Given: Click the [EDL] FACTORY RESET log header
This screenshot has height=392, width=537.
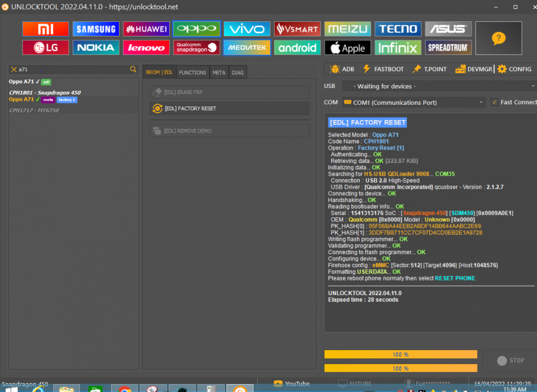Looking at the screenshot, I should [x=368, y=123].
